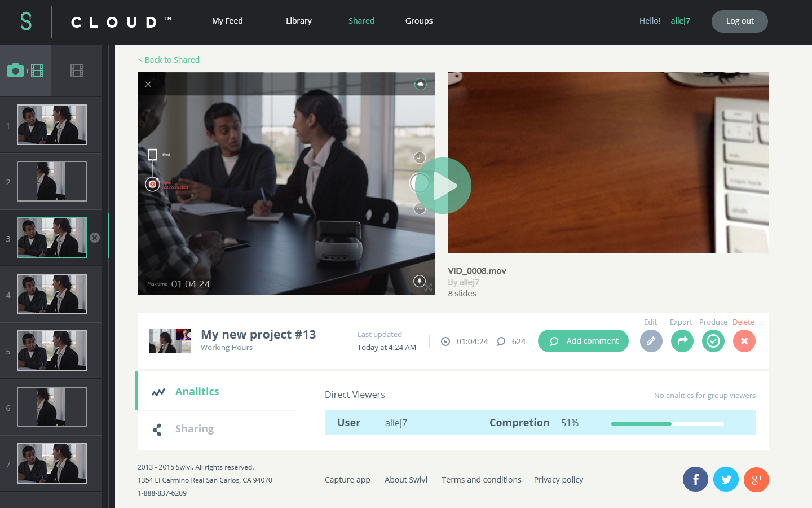Open Terms and conditions link
Image resolution: width=812 pixels, height=508 pixels.
tap(482, 480)
